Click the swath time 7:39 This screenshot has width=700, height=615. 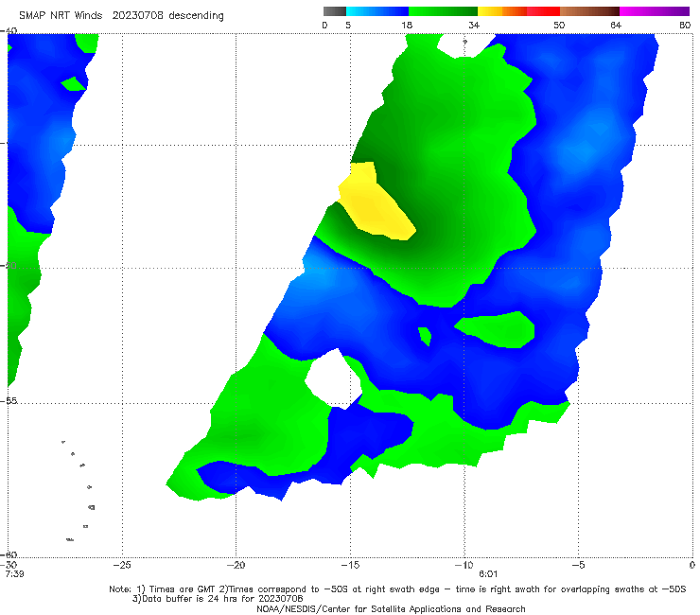14,574
